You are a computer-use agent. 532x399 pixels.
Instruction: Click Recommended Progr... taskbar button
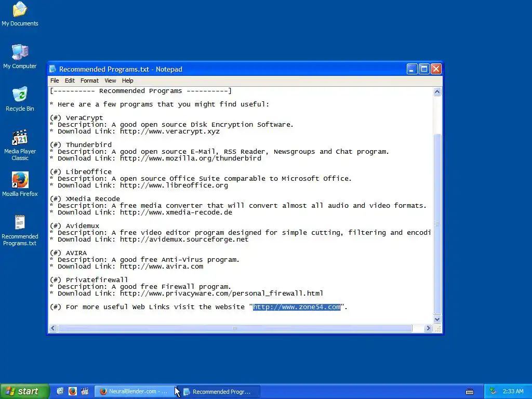point(219,392)
